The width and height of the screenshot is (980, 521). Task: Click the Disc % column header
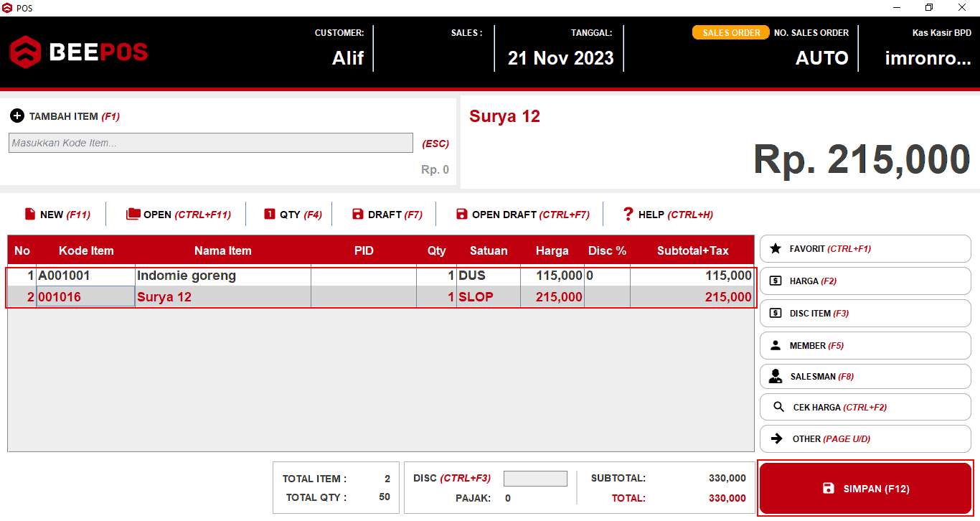608,250
